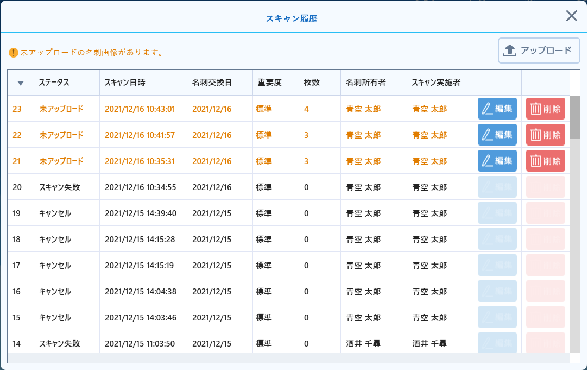Click the upload button with arrow icon
This screenshot has height=371, width=588.
[539, 51]
